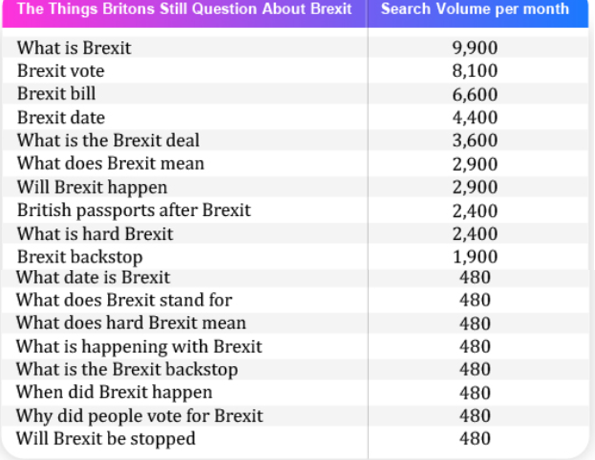Screen dimensions: 595x460
Task: Click the 6,600 search volume cell
Action: 475,94
